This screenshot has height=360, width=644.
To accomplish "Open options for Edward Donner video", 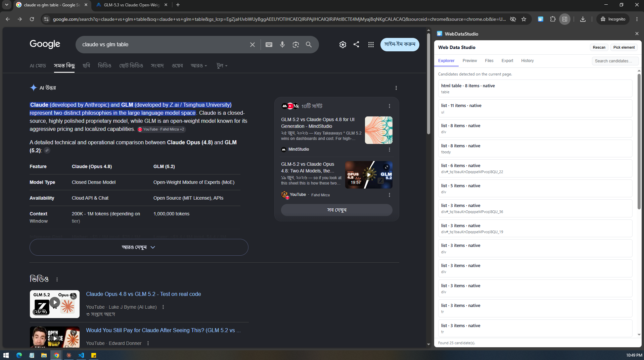I will [x=148, y=343].
